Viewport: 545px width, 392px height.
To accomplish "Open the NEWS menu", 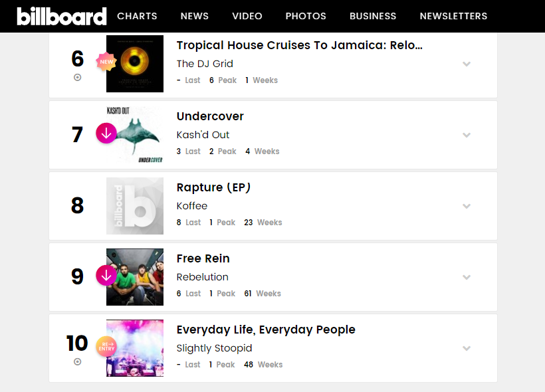I will 195,16.
